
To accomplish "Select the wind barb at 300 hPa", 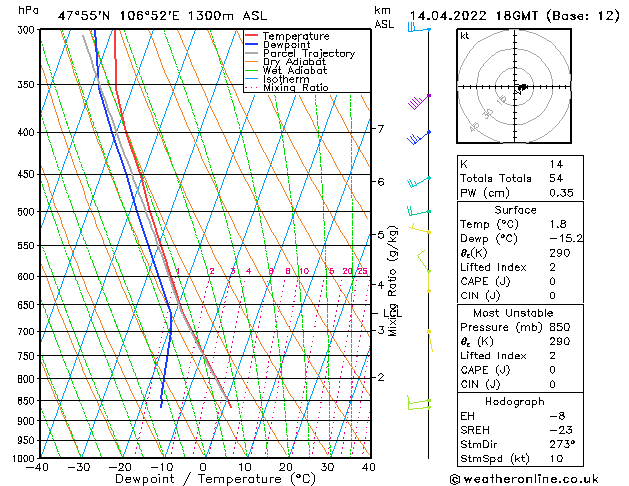I will pos(417,29).
